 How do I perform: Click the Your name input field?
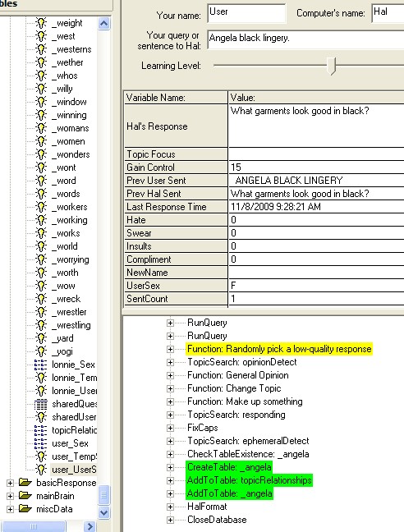tap(246, 13)
